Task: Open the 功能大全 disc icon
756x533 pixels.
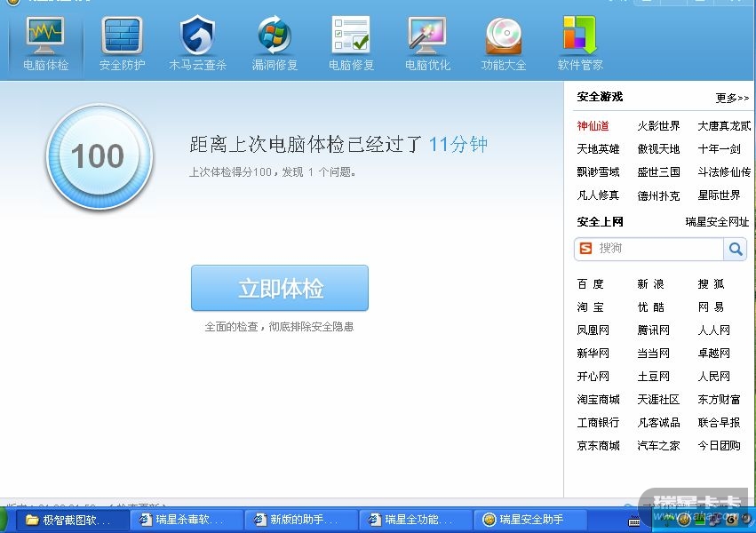Action: [504, 36]
